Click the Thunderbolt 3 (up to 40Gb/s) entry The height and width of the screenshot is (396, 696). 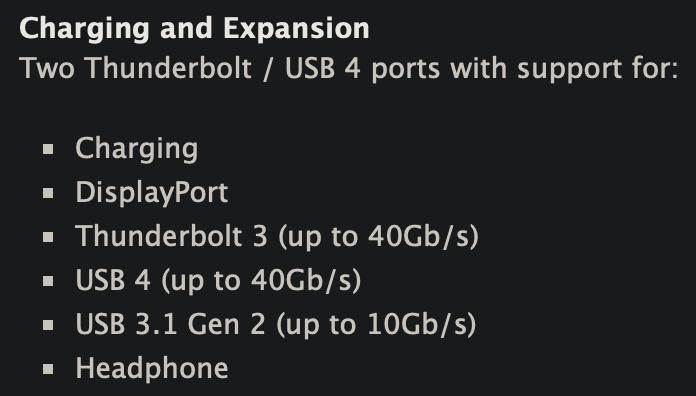(277, 236)
